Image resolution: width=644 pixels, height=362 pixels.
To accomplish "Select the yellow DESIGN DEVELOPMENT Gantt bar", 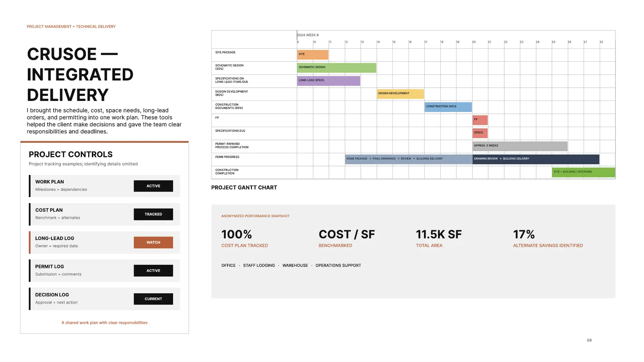I will [x=400, y=94].
